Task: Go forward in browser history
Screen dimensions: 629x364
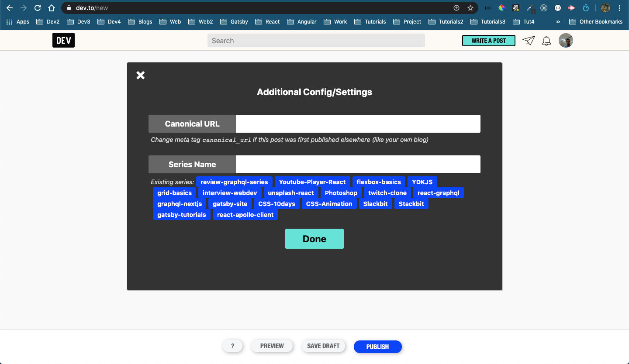Action: coord(24,8)
